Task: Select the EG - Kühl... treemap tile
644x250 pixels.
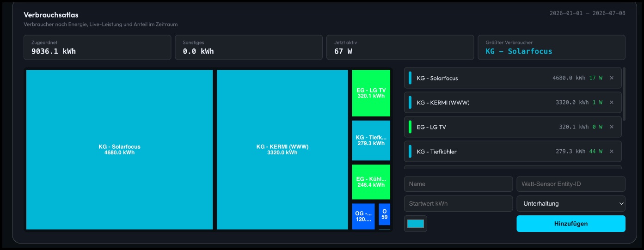Action: (371, 182)
